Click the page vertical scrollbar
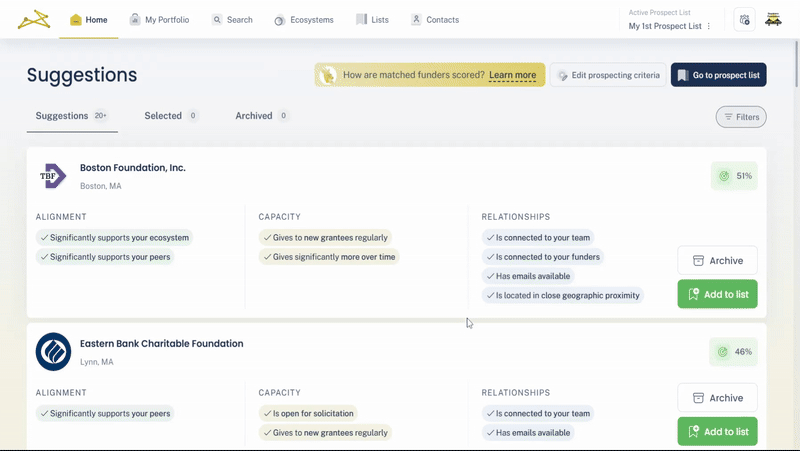Viewport: 800px width, 451px height. coord(797,64)
